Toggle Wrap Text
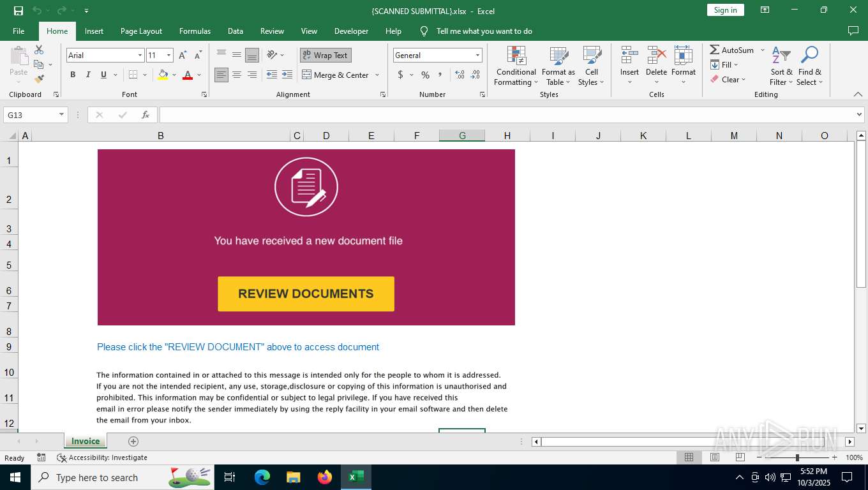868x490 pixels. [325, 56]
